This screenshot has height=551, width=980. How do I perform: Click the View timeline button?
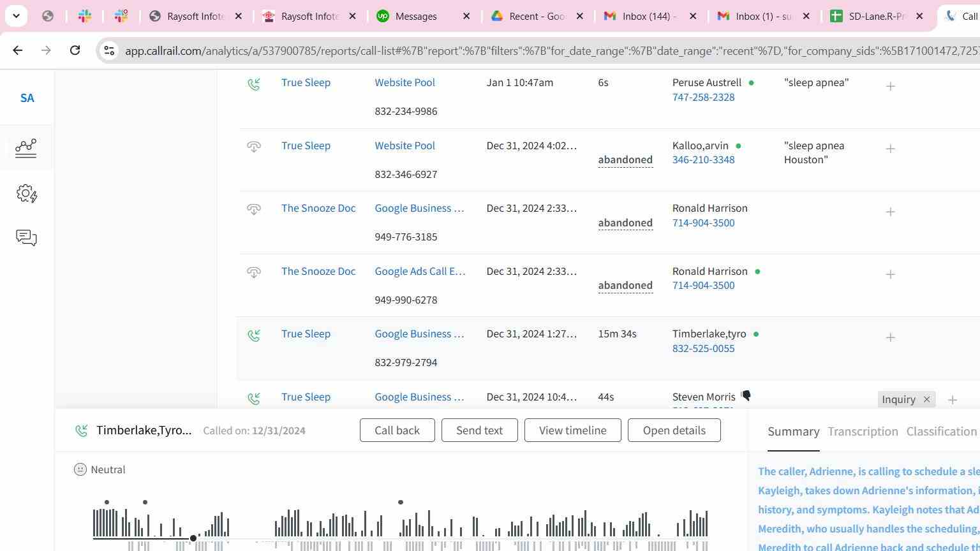pos(572,430)
